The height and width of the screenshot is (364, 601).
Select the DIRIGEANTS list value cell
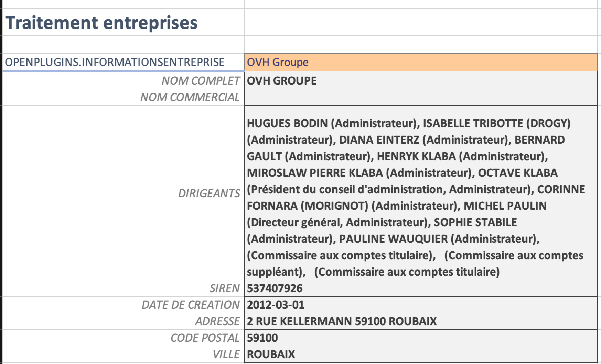pyautogui.click(x=421, y=193)
